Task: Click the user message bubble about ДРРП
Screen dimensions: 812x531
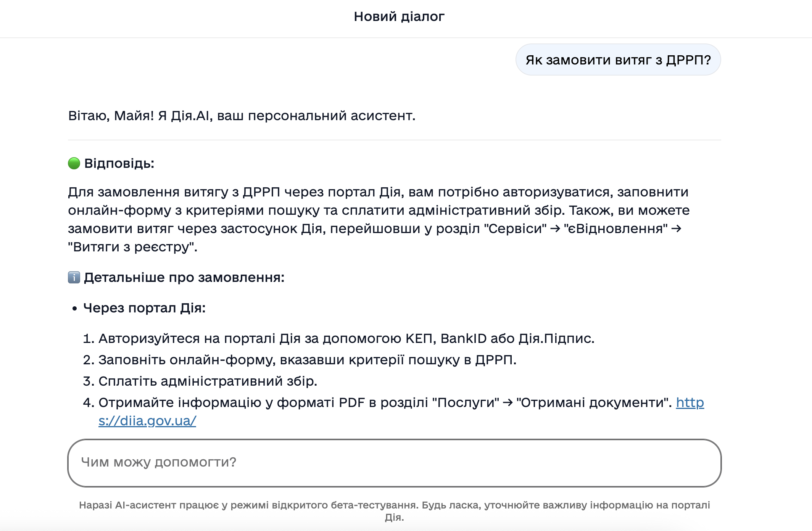Action: click(x=618, y=60)
